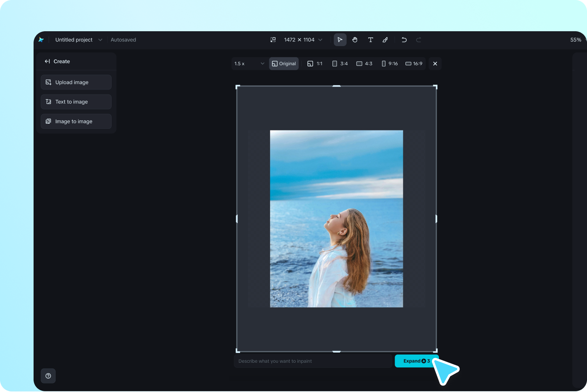Open the 55% zoom level control
587x392 pixels.
pyautogui.click(x=575, y=40)
